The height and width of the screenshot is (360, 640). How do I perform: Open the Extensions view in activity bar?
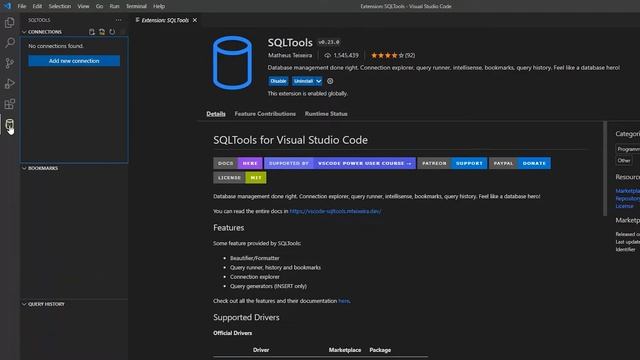(9, 104)
